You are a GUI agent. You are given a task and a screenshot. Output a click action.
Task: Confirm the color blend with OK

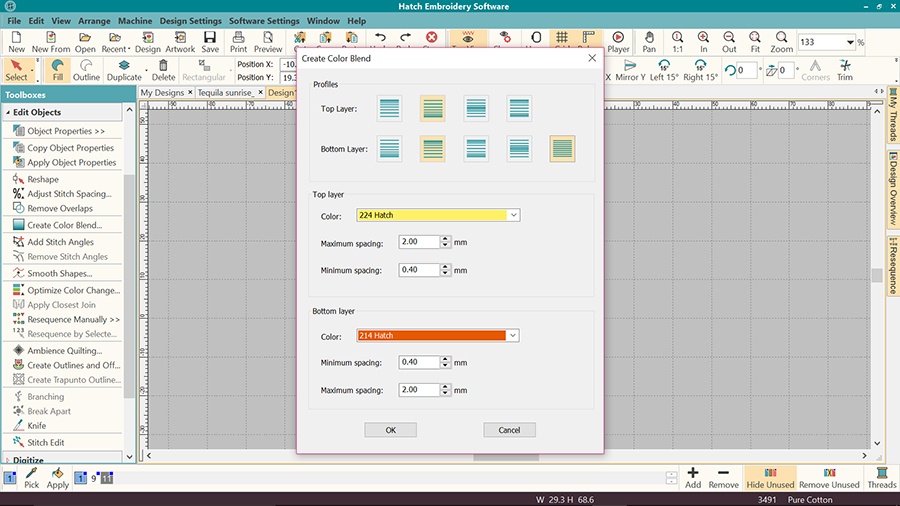pyautogui.click(x=390, y=430)
